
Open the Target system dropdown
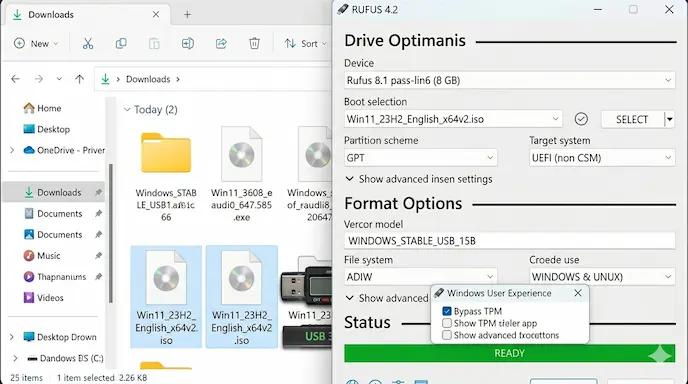pos(602,158)
